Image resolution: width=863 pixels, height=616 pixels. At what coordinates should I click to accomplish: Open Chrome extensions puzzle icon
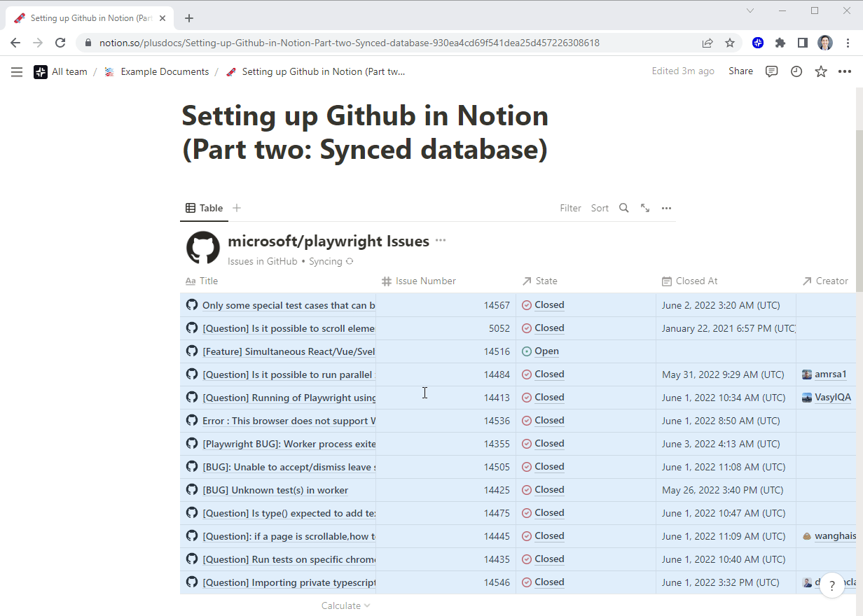click(780, 43)
